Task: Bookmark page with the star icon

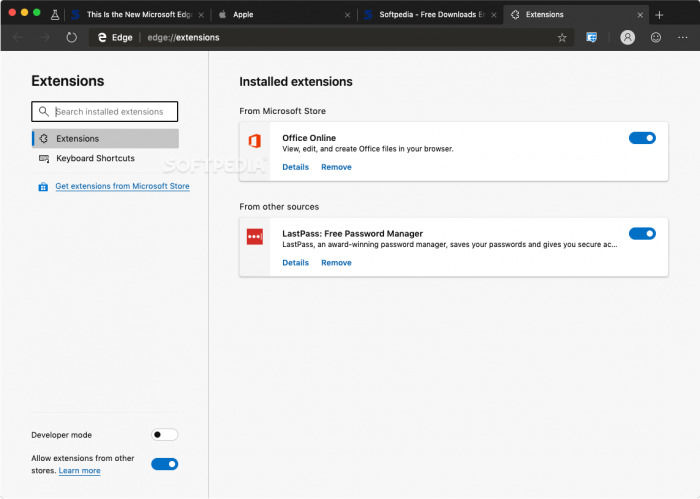Action: click(562, 37)
